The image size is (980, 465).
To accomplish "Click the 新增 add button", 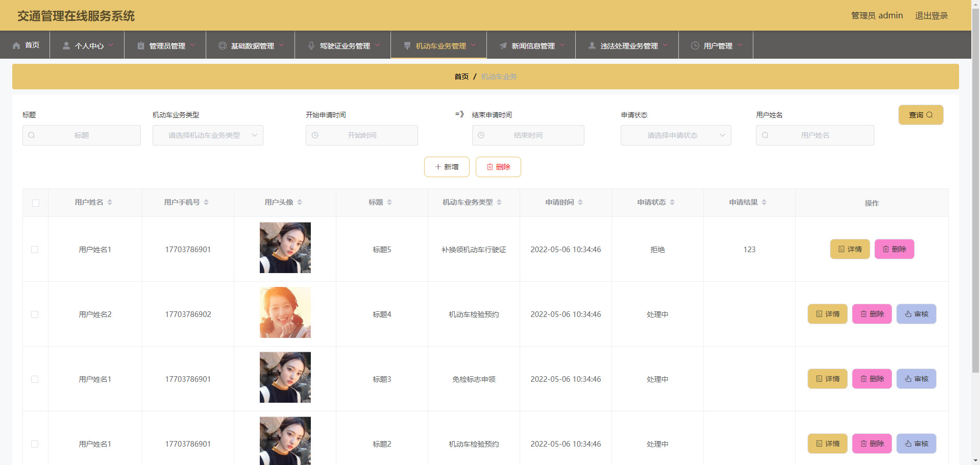I will (447, 167).
